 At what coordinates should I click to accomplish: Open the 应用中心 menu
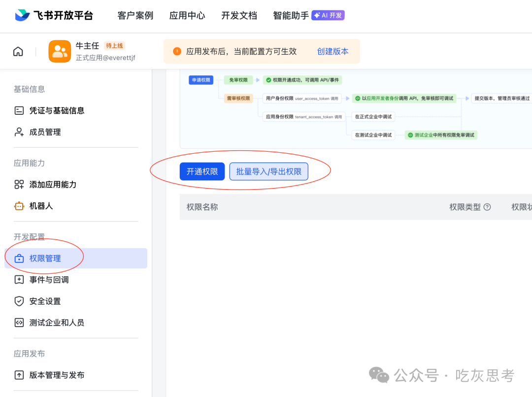coord(187,16)
